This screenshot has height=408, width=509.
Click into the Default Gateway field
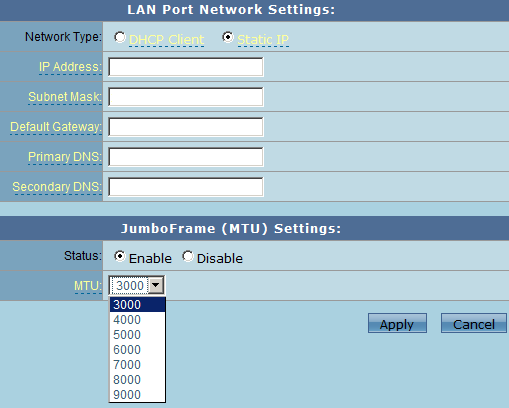point(186,127)
